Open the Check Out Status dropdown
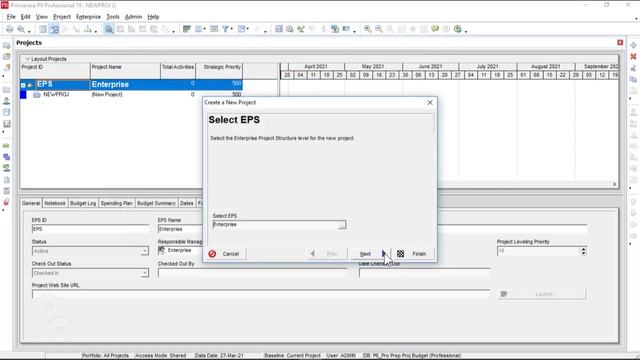Image resolution: width=640 pixels, height=360 pixels. (144, 273)
